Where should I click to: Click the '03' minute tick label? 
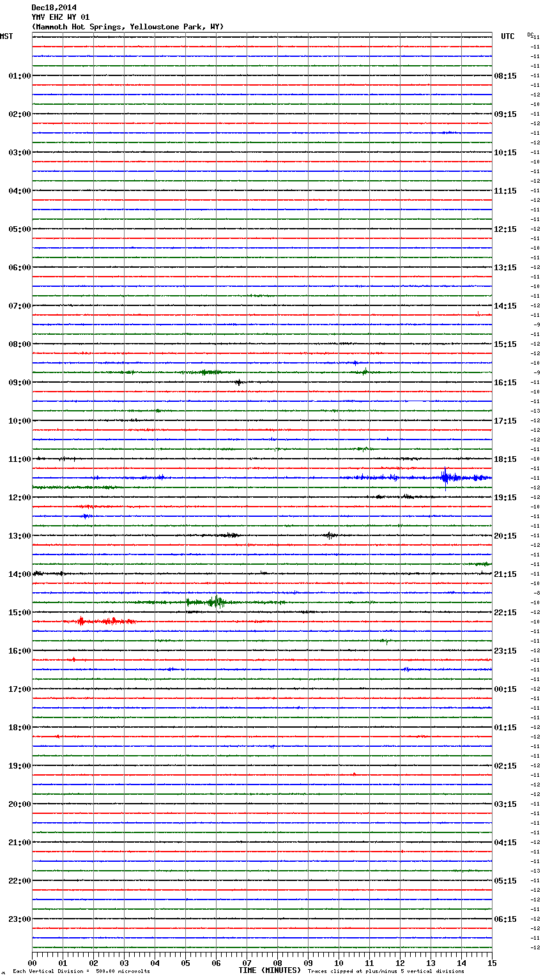(x=124, y=963)
